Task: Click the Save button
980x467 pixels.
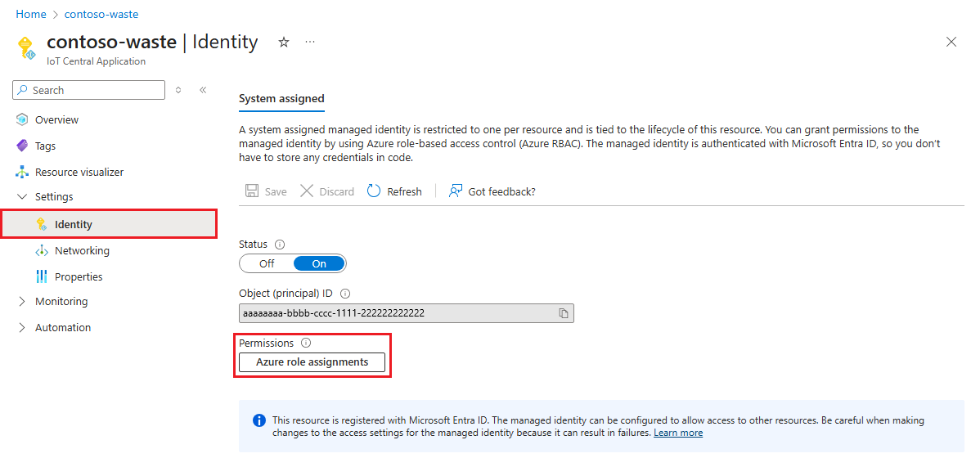Action: [x=266, y=191]
